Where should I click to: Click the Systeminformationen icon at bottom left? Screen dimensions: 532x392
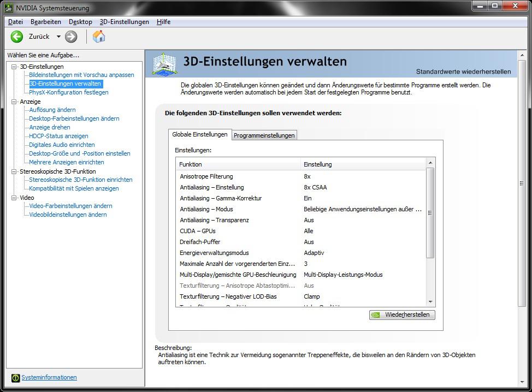click(x=16, y=378)
